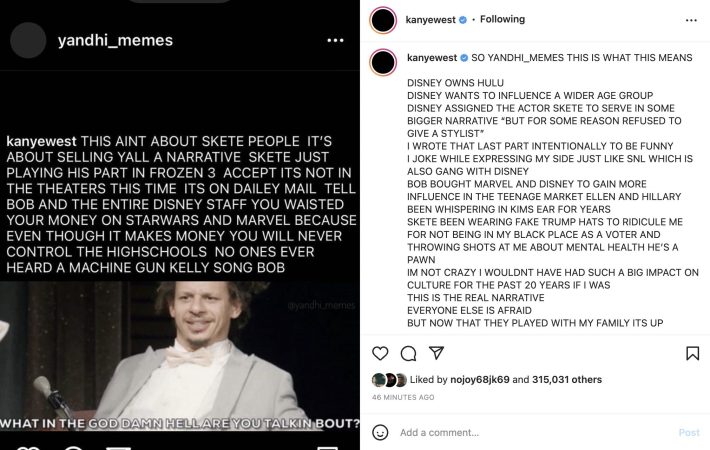Save the post with the bookmark icon
The width and height of the screenshot is (710, 450).
click(692, 353)
